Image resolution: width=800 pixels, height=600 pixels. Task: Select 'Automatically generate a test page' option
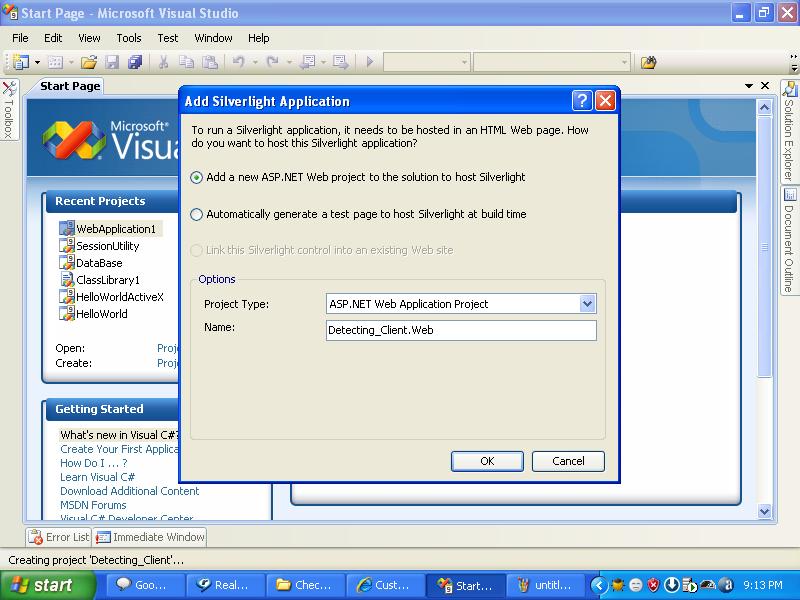click(196, 214)
